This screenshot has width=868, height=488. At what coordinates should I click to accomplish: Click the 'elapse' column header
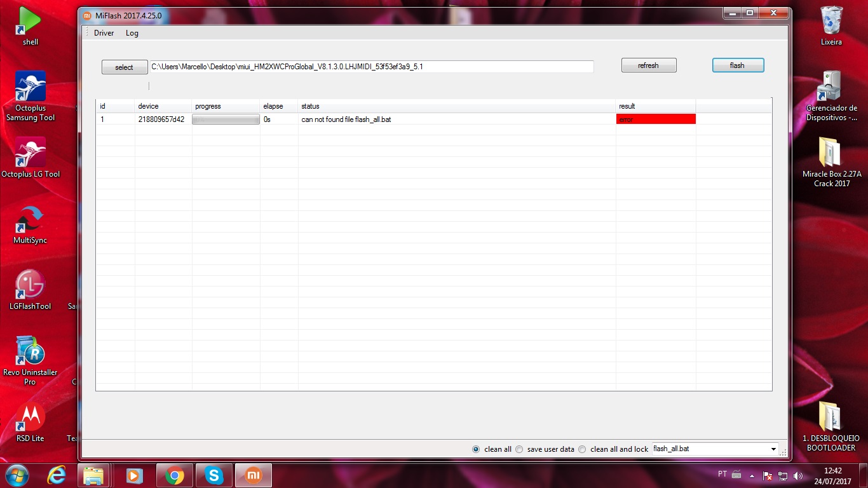click(279, 106)
